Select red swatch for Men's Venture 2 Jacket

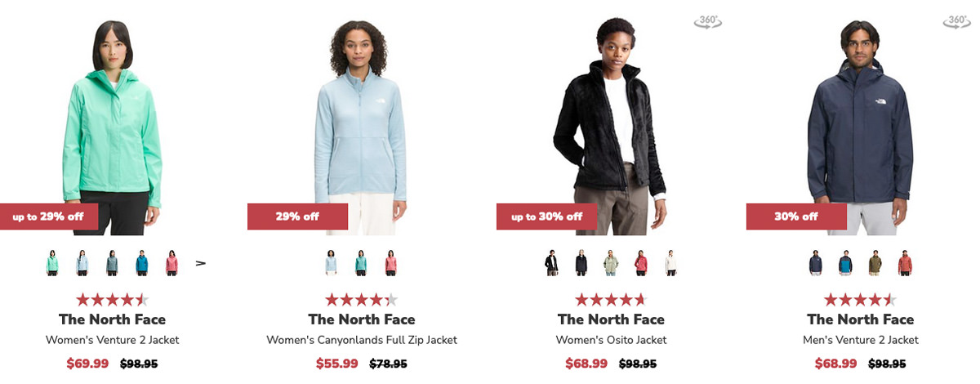click(905, 263)
